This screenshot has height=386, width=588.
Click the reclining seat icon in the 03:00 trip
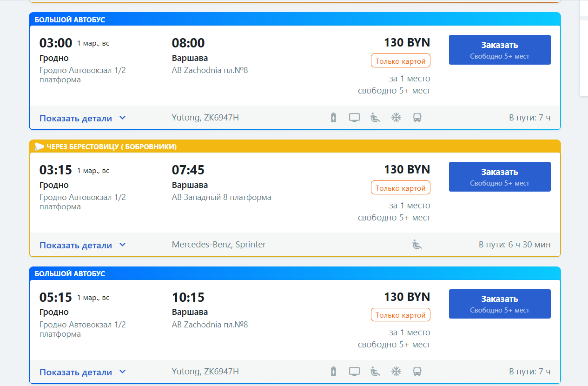coord(375,118)
